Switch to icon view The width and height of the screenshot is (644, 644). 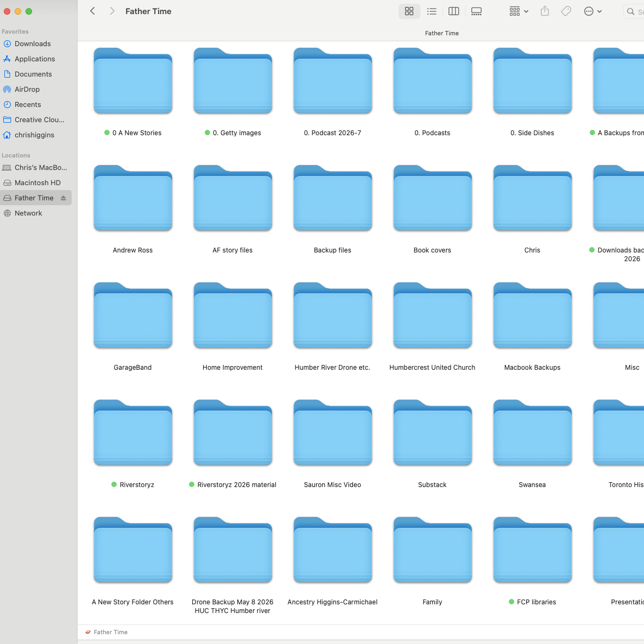pos(409,11)
